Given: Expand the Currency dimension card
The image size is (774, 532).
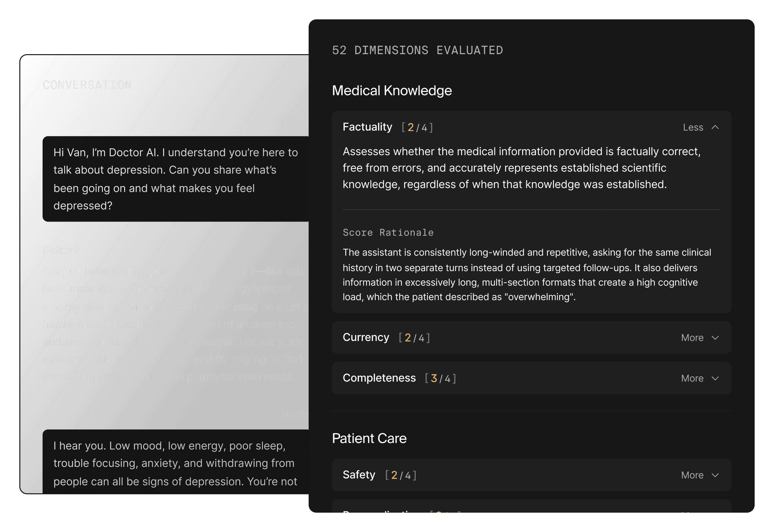Looking at the screenshot, I should [x=531, y=338].
